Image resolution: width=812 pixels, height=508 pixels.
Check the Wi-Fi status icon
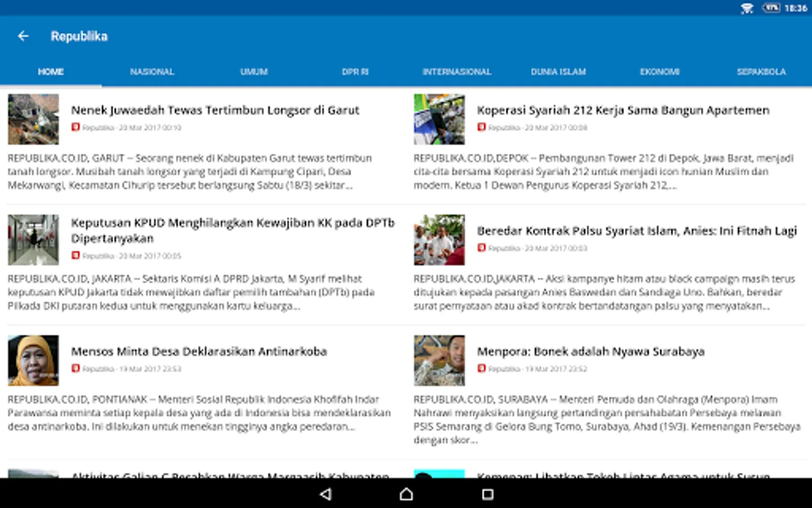[747, 8]
